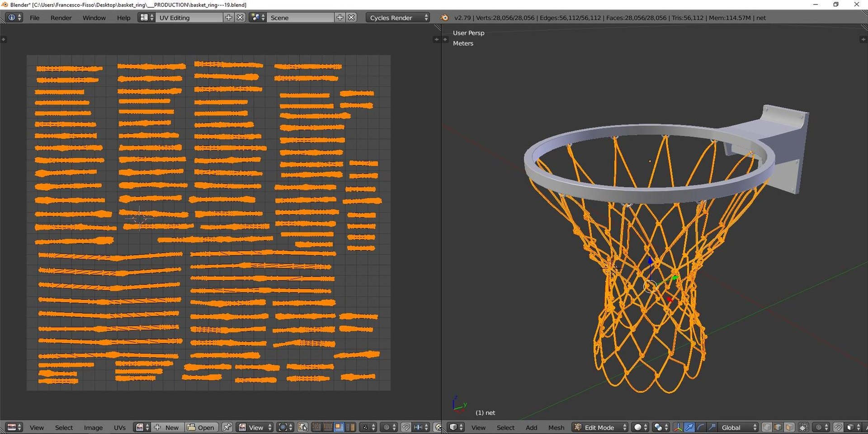
Task: Select UV edge selection mode
Action: (328, 427)
